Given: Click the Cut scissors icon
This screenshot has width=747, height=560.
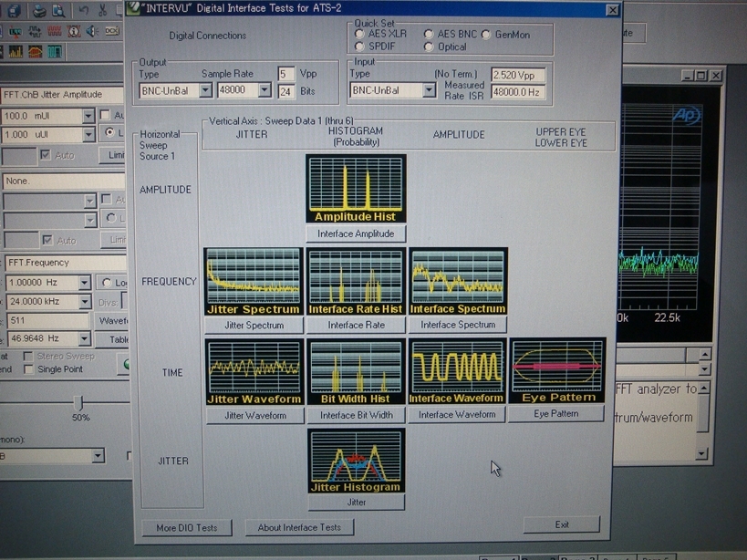Looking at the screenshot, I should [102, 10].
